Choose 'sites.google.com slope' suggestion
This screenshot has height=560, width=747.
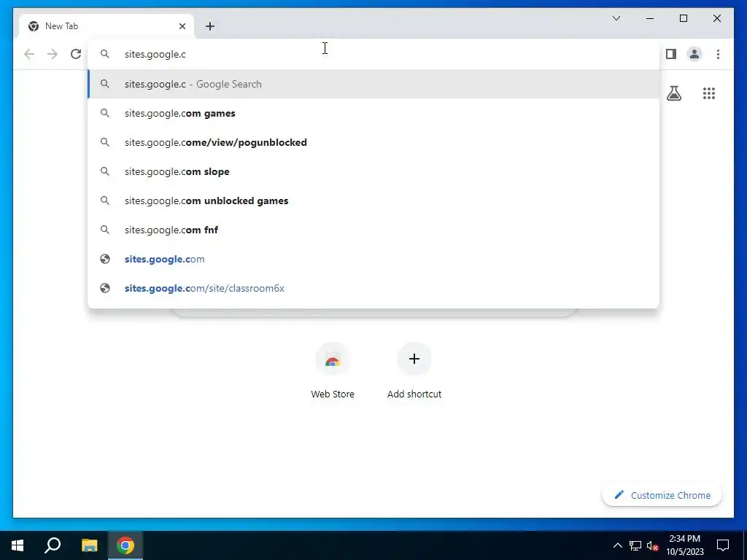pos(374,171)
